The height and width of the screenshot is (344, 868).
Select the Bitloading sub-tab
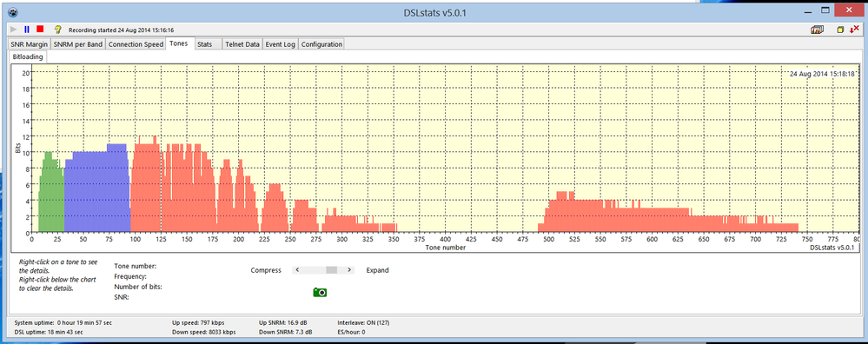[28, 56]
